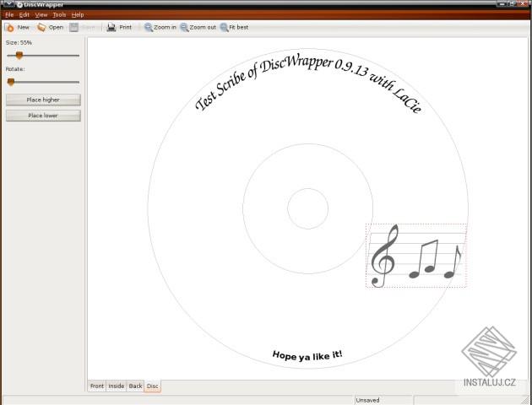Zoom in with the magnifier icon
Image resolution: width=532 pixels, height=405 pixels.
coord(149,28)
